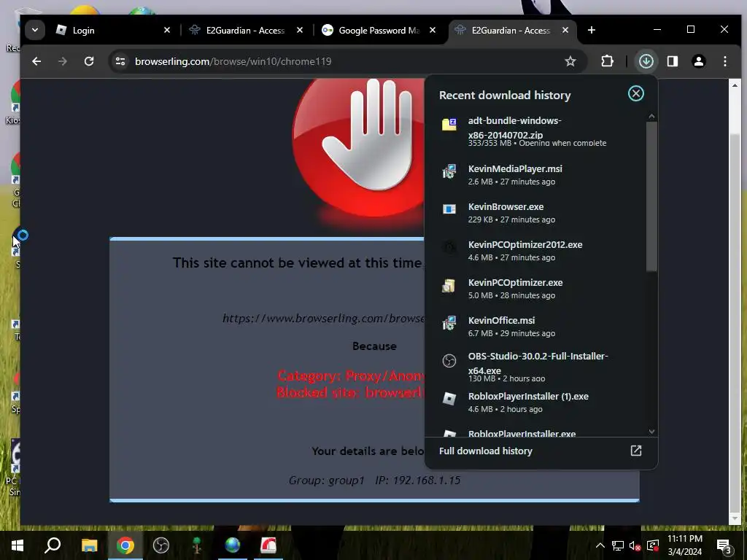The image size is (747, 560).
Task: Close the Google Password Manager tab
Action: point(432,30)
